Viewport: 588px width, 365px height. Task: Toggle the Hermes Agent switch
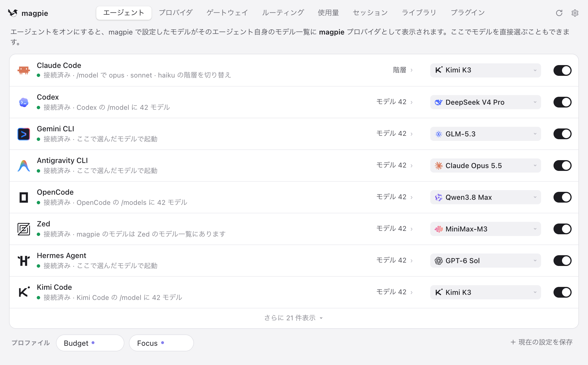coord(562,261)
